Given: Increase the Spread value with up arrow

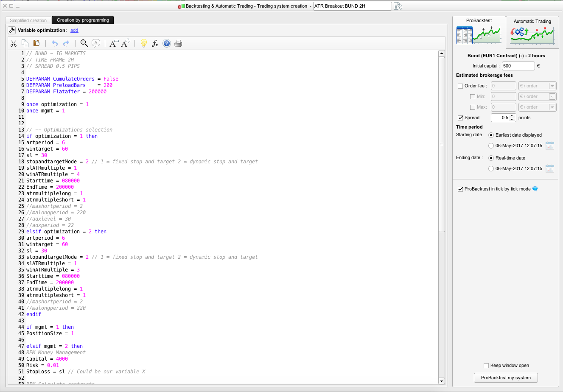Looking at the screenshot, I should pos(512,116).
